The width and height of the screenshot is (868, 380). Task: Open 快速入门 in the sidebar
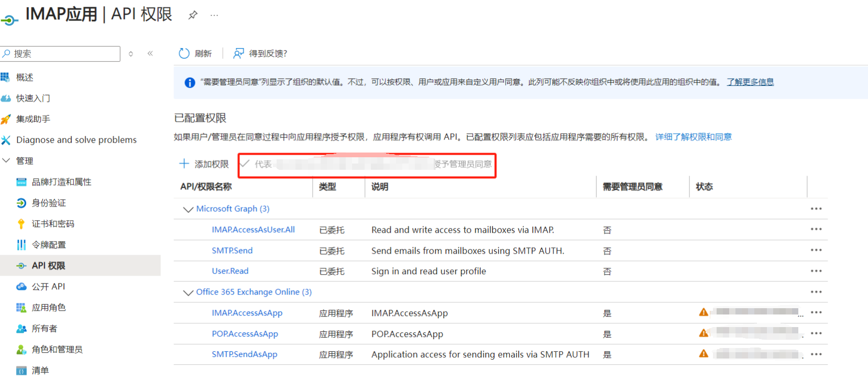click(x=33, y=98)
